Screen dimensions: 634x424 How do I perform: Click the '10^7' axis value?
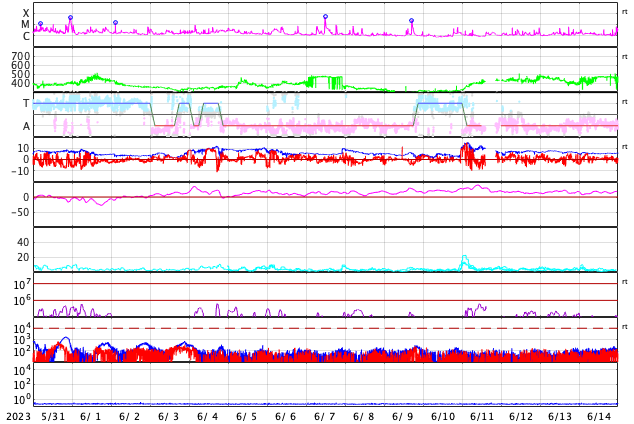click(22, 284)
